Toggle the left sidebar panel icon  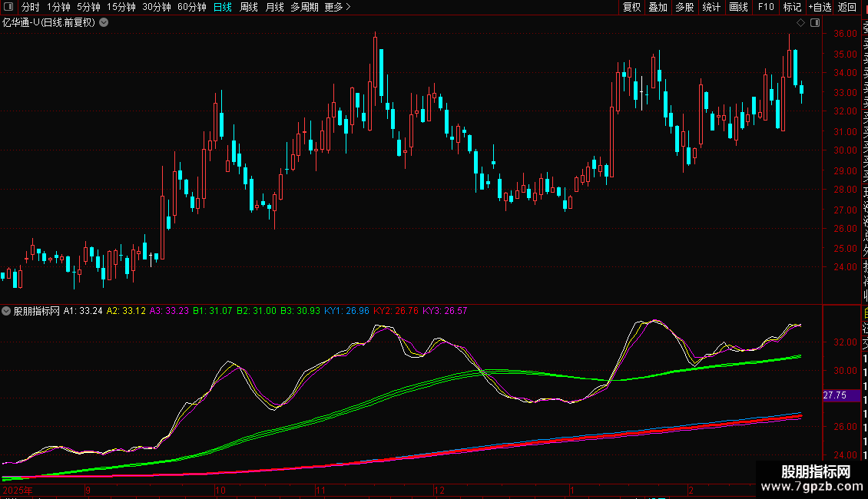click(7, 7)
